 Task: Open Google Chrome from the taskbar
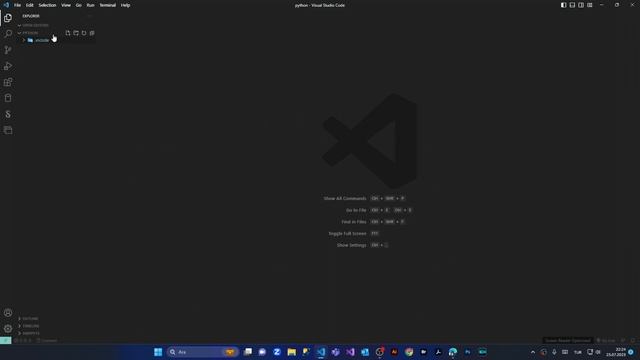click(409, 352)
